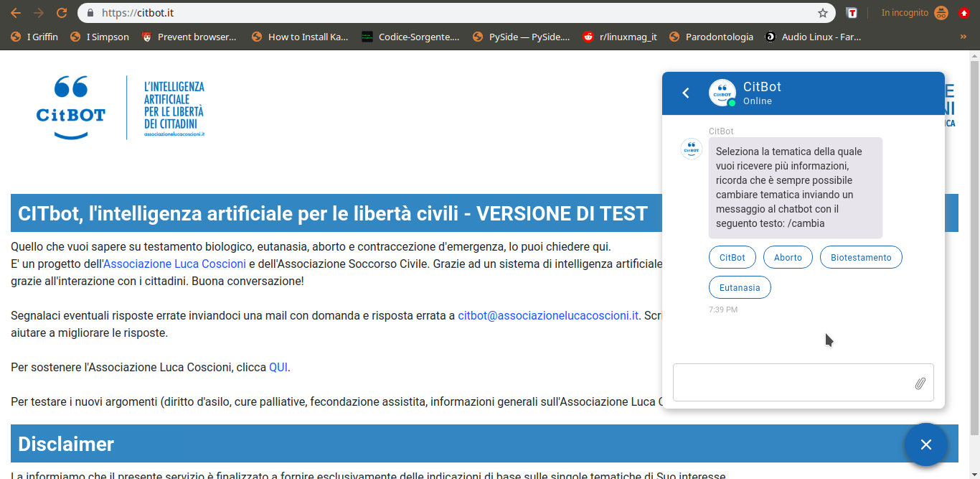This screenshot has width=980, height=479.
Task: Open the Parodontologia bookmark
Action: [711, 37]
